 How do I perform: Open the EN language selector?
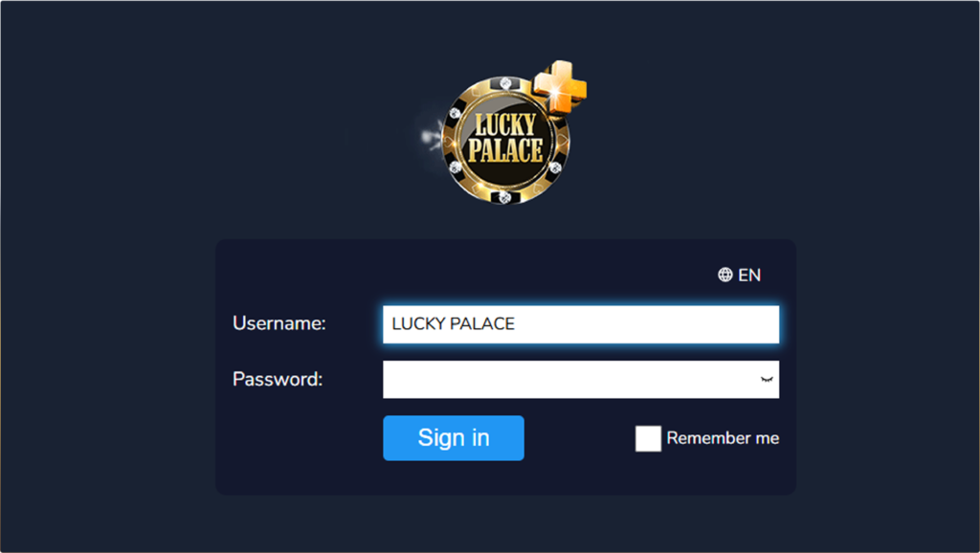pos(749,276)
